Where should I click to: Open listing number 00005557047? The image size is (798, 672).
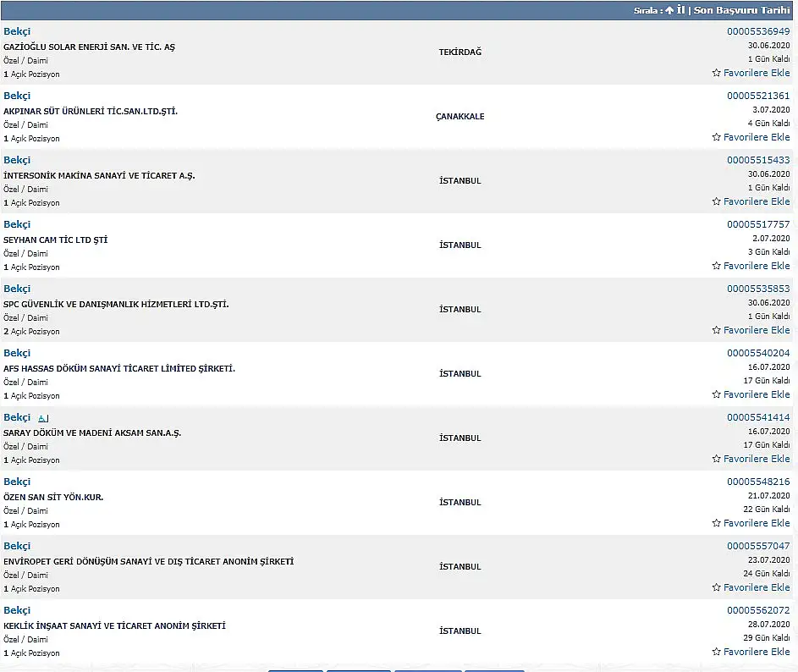click(x=758, y=546)
